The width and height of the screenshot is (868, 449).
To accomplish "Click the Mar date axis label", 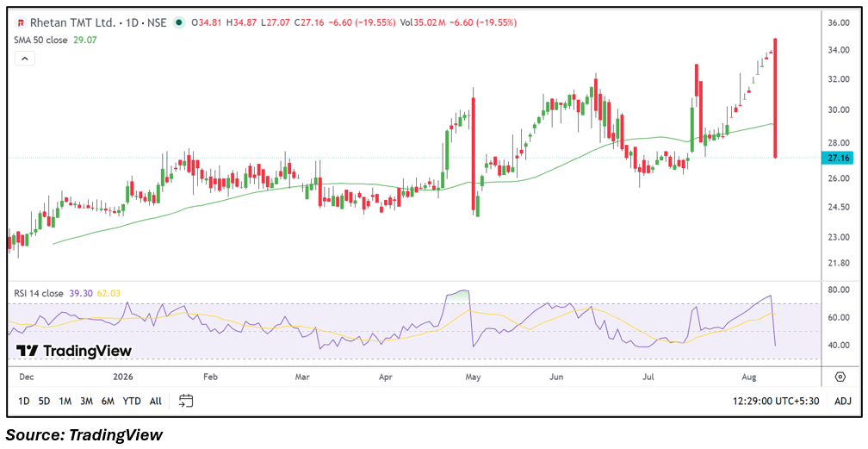I will (x=302, y=377).
